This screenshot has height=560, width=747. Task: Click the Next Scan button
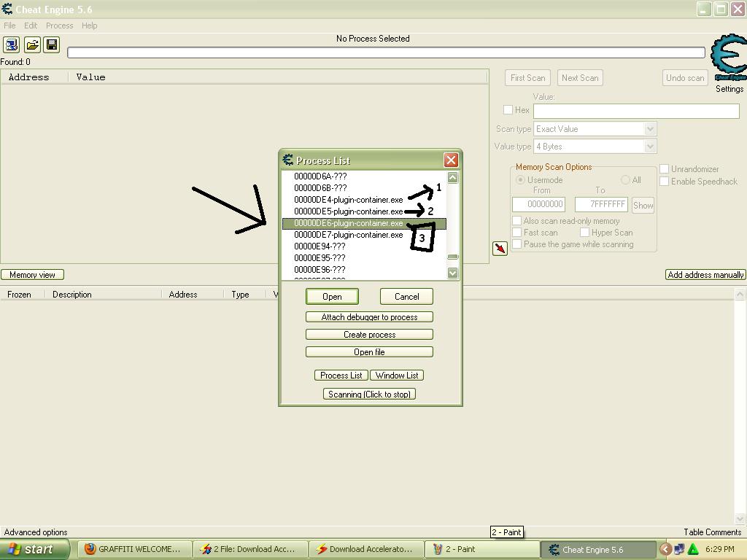coord(580,78)
